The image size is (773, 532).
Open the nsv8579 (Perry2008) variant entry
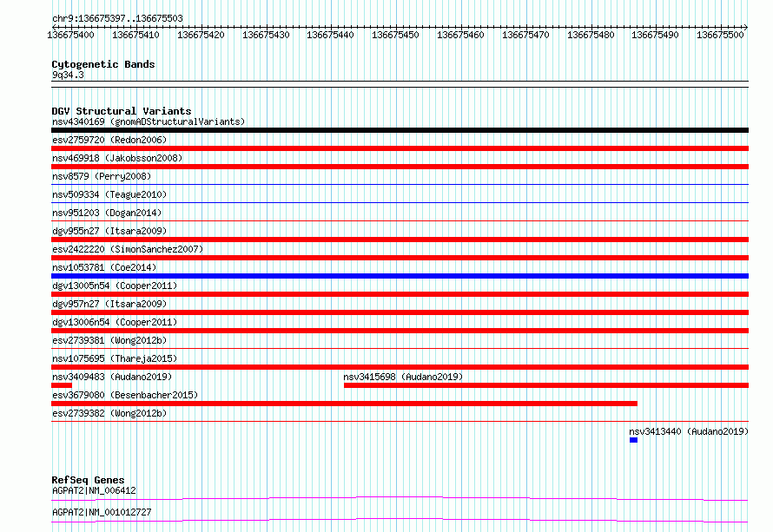(102, 176)
